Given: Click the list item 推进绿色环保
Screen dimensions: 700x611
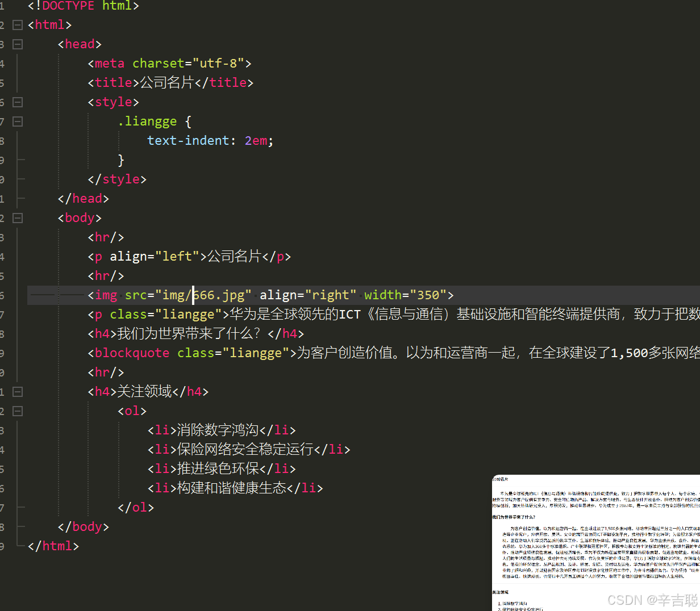Looking at the screenshot, I should coord(218,469).
